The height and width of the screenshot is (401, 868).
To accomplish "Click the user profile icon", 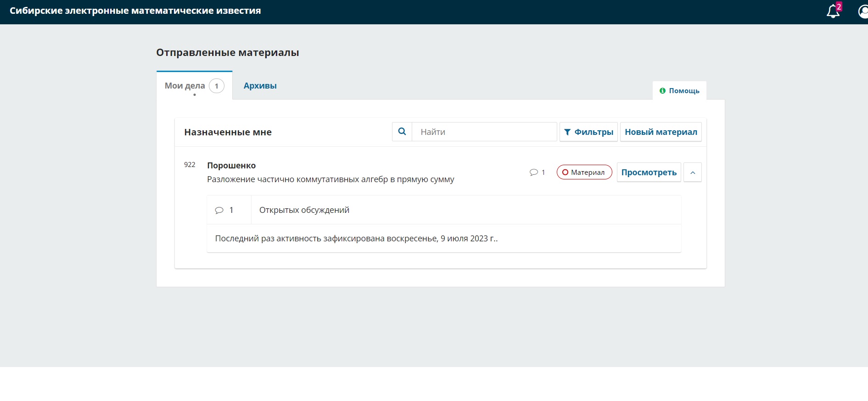I will (862, 11).
